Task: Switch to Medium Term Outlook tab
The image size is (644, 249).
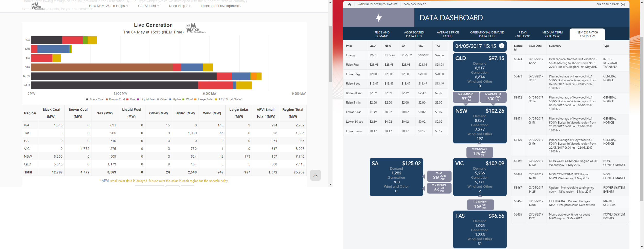Action: tap(552, 34)
